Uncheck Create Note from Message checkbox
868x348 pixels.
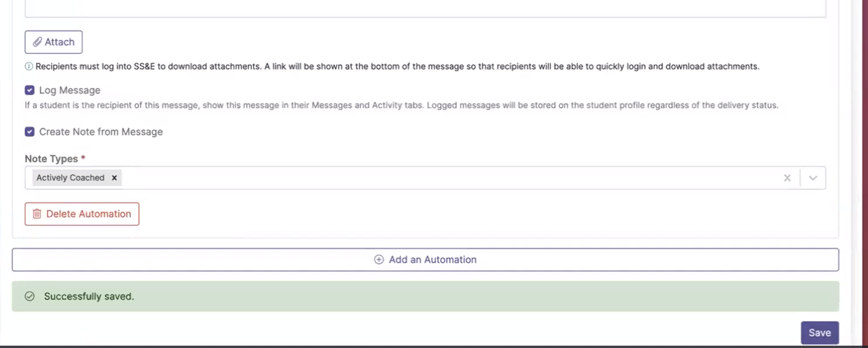click(29, 132)
